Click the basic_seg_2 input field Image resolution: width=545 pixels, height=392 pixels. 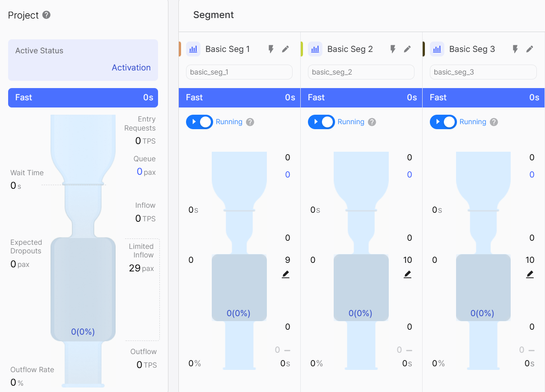coord(361,72)
